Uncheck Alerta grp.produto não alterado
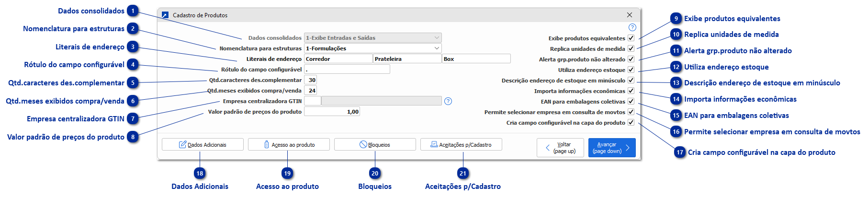Image resolution: width=868 pixels, height=199 pixels. pyautogui.click(x=631, y=59)
